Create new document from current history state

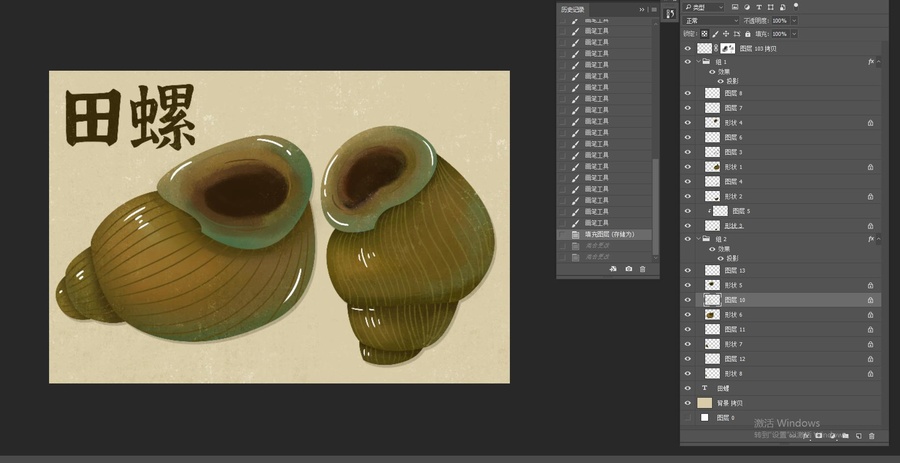(613, 269)
